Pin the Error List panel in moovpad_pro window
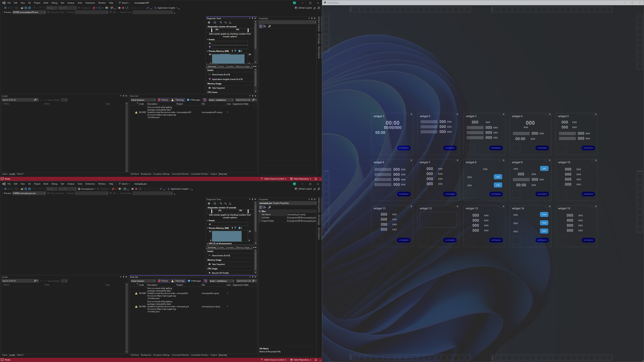The height and width of the screenshot is (362, 644). pos(253,277)
